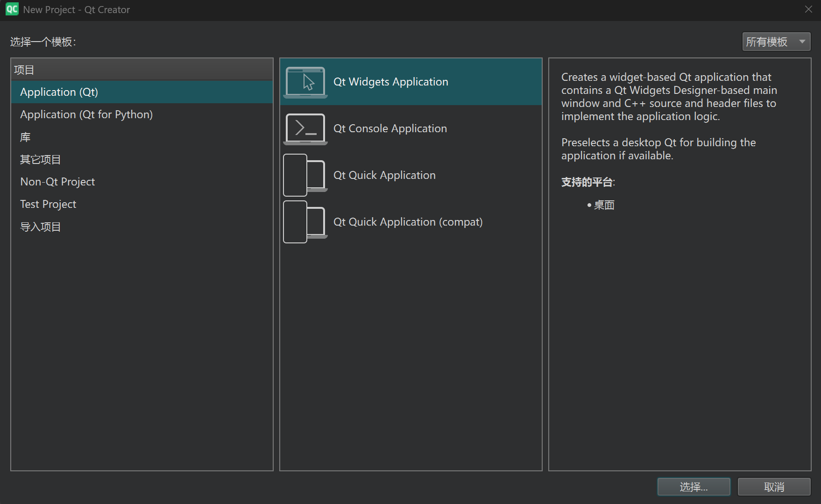
Task: Select the 其它项目 category
Action: coord(142,159)
